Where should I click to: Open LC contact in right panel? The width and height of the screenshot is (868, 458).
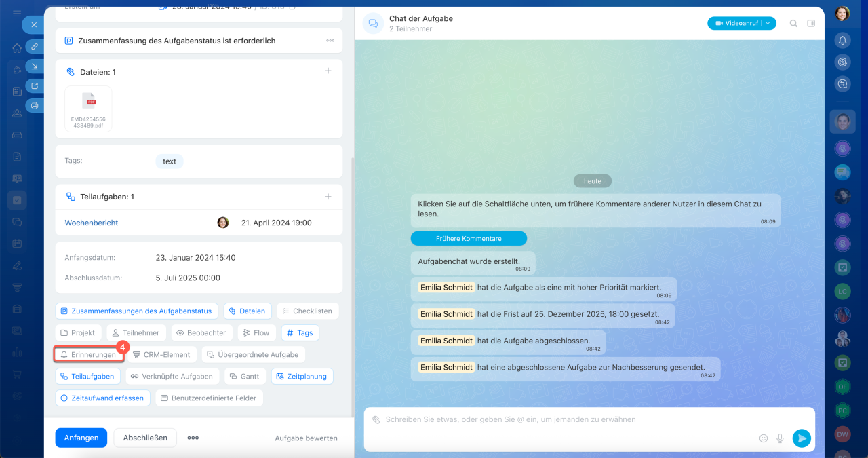pyautogui.click(x=842, y=291)
